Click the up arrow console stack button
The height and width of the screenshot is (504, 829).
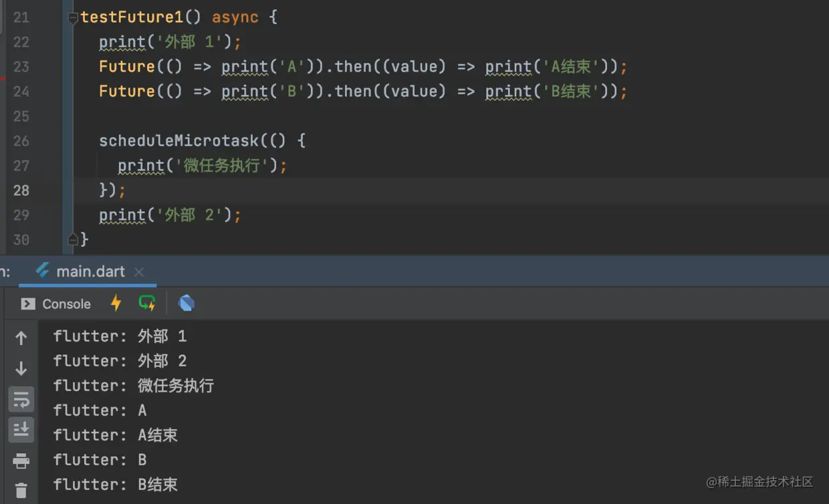21,338
